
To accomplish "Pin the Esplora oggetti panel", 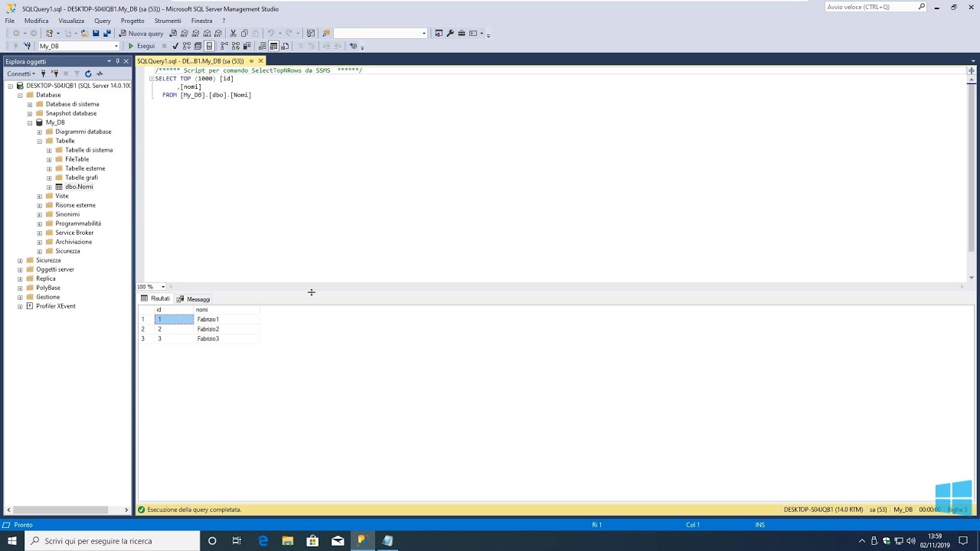I will (x=117, y=61).
